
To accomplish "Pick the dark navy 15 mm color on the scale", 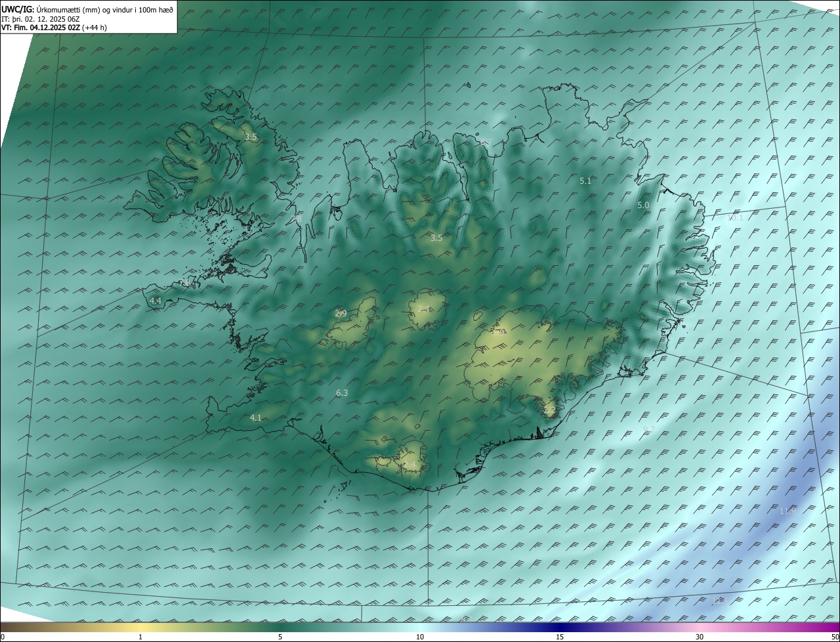I will point(560,627).
